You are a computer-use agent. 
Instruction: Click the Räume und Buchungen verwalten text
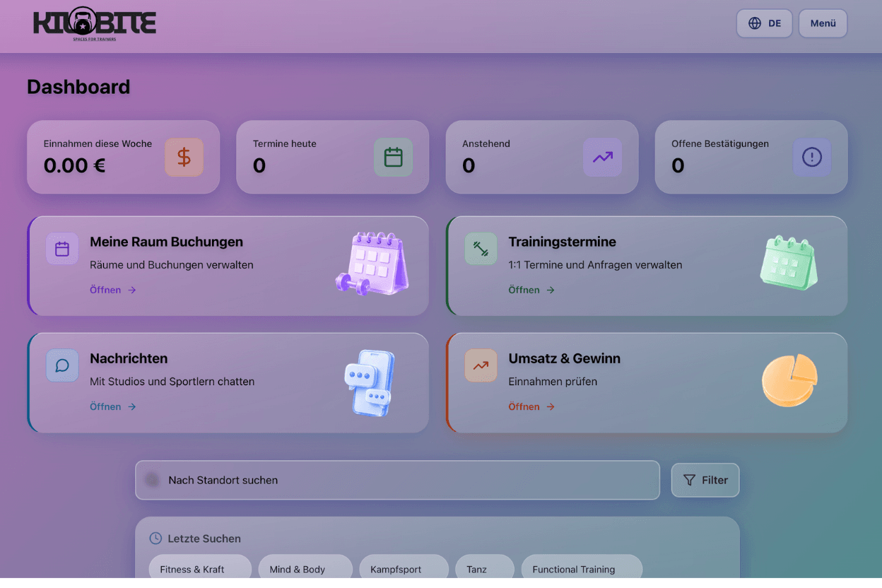pos(172,265)
